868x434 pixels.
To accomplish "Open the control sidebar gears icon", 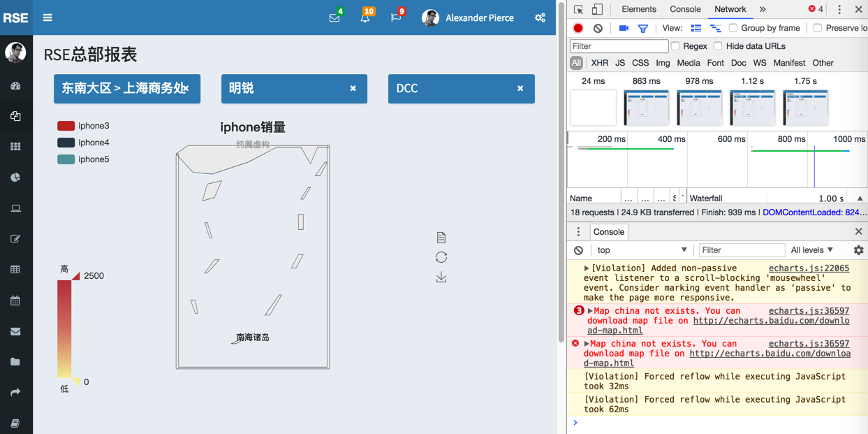I will click(x=540, y=17).
